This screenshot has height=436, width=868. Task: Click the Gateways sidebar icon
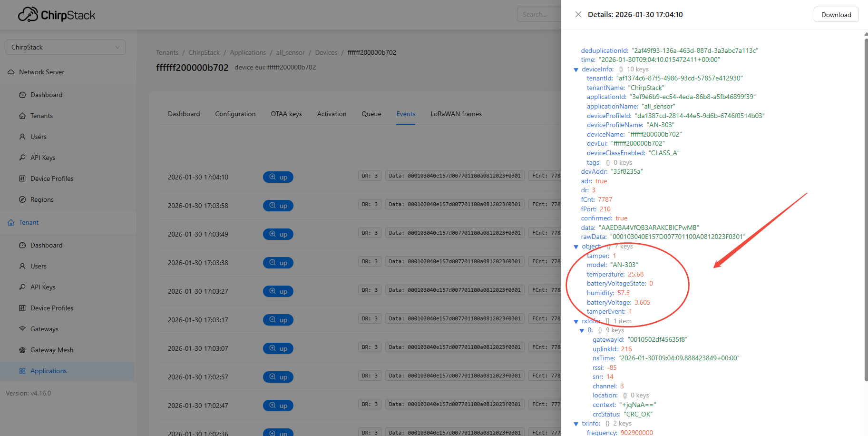22,329
